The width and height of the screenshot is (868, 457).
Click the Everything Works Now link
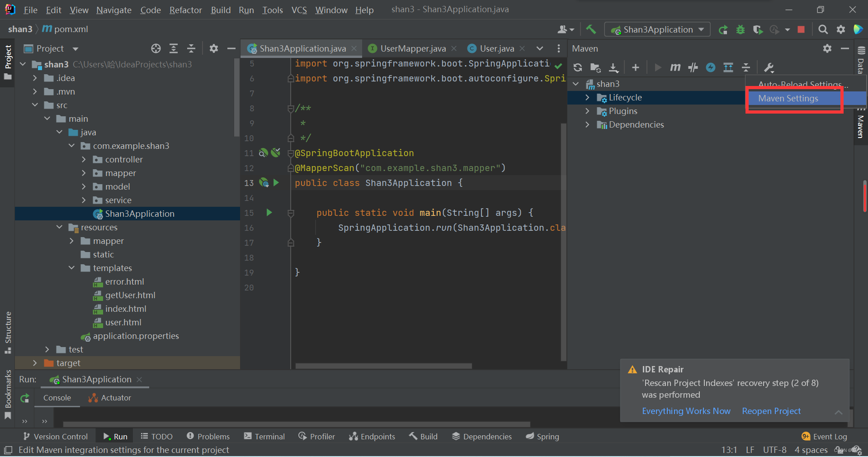pos(686,411)
